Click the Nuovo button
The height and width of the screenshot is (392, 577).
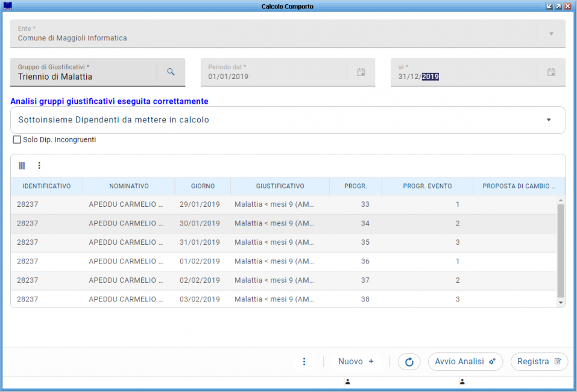(x=356, y=362)
